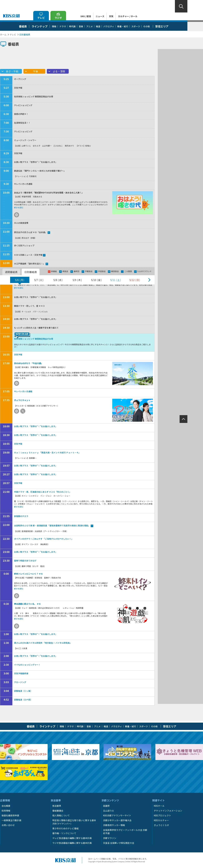Click the back-to-top arrow button
The height and width of the screenshot is (868, 203).
[183, 419]
